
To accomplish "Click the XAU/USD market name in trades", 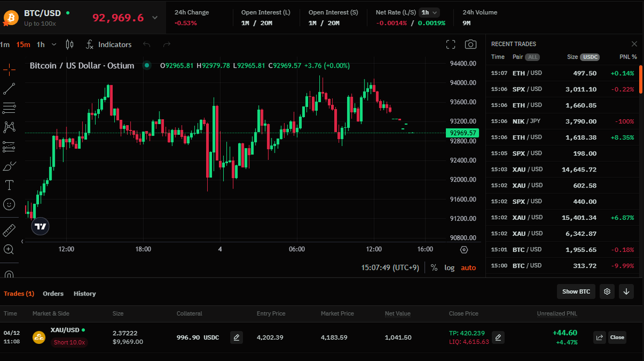I will pos(65,330).
